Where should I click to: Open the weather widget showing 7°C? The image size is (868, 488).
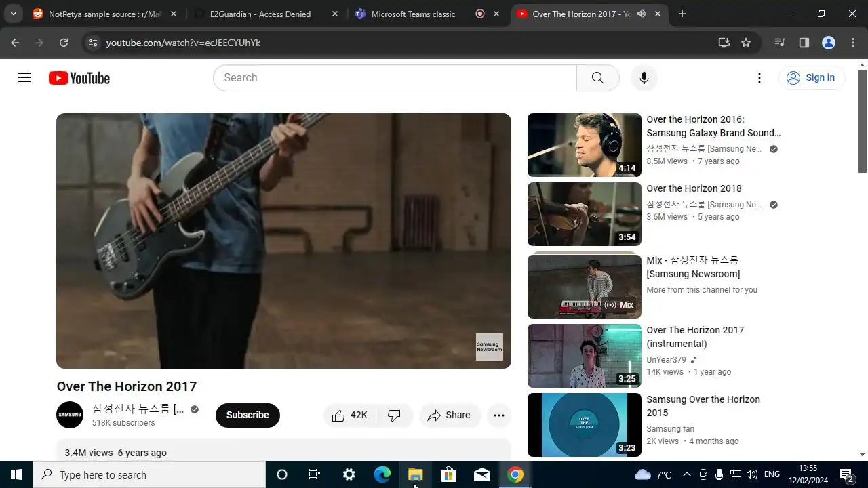click(652, 475)
